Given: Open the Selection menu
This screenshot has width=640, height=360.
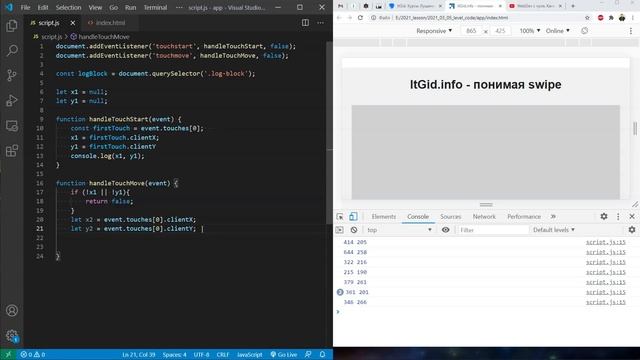Looking at the screenshot, I should [68, 7].
